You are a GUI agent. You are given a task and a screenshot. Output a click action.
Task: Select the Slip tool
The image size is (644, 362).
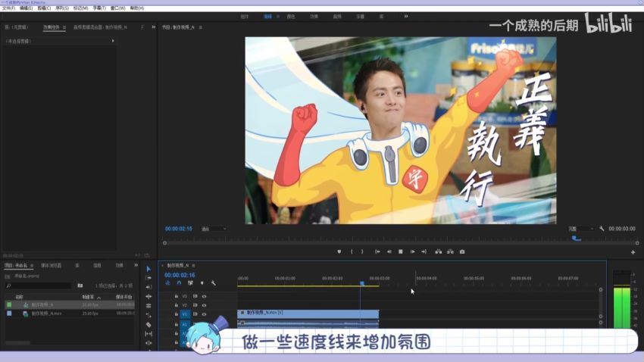pyautogui.click(x=148, y=334)
